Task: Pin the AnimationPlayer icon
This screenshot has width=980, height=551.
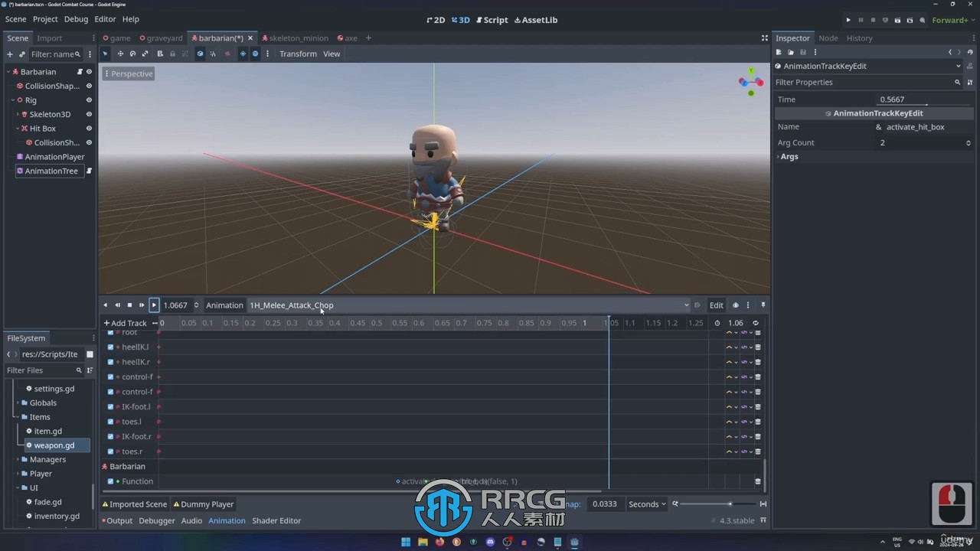Action: point(763,305)
